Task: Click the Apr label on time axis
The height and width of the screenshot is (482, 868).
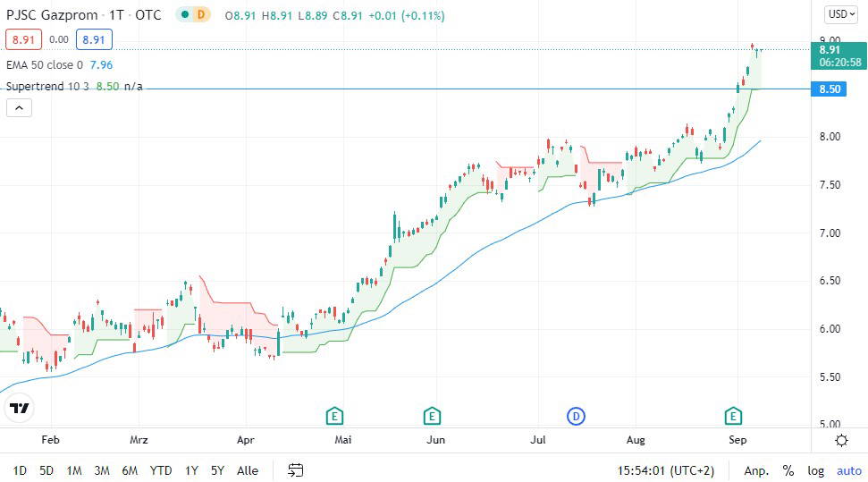Action: (245, 440)
